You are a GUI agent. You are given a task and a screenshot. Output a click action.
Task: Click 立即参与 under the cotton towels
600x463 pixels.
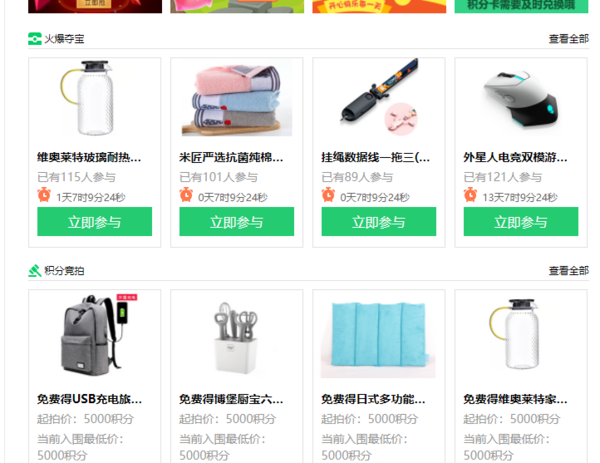pyautogui.click(x=237, y=222)
